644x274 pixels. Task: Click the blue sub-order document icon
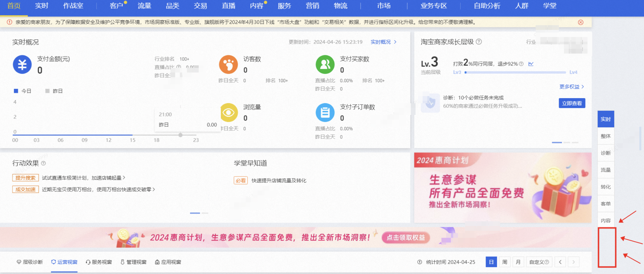pos(325,113)
